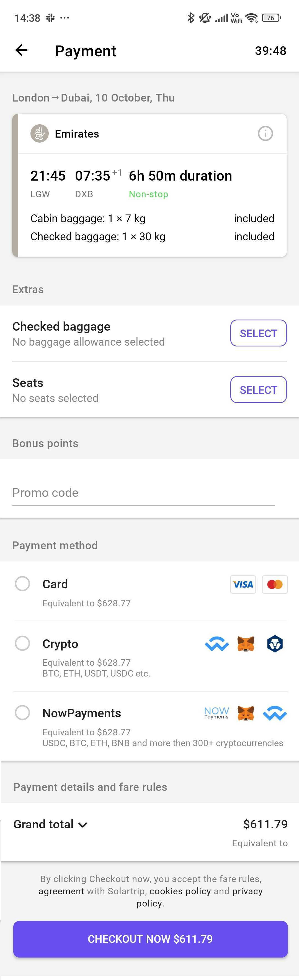The width and height of the screenshot is (299, 980).
Task: Tap the Crypto.com shield icon
Action: click(x=275, y=644)
